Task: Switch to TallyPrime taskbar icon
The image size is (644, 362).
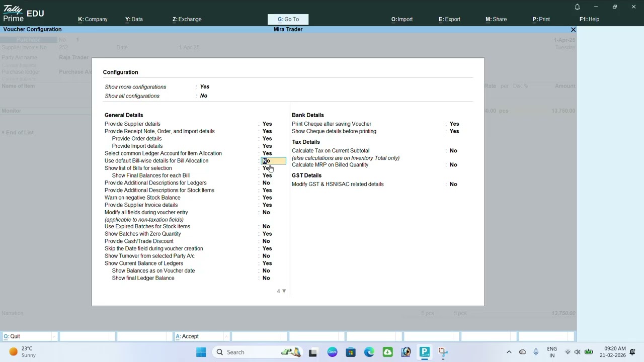Action: [425, 352]
